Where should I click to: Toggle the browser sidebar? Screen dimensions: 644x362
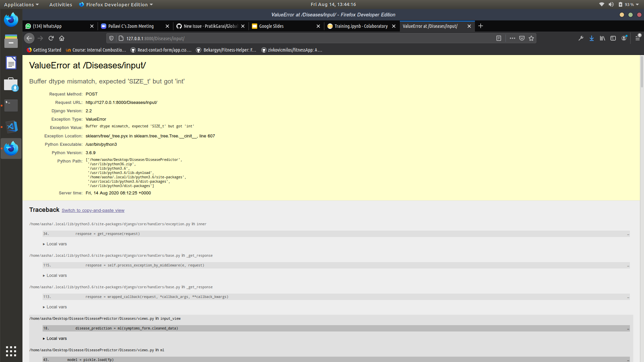pyautogui.click(x=613, y=38)
